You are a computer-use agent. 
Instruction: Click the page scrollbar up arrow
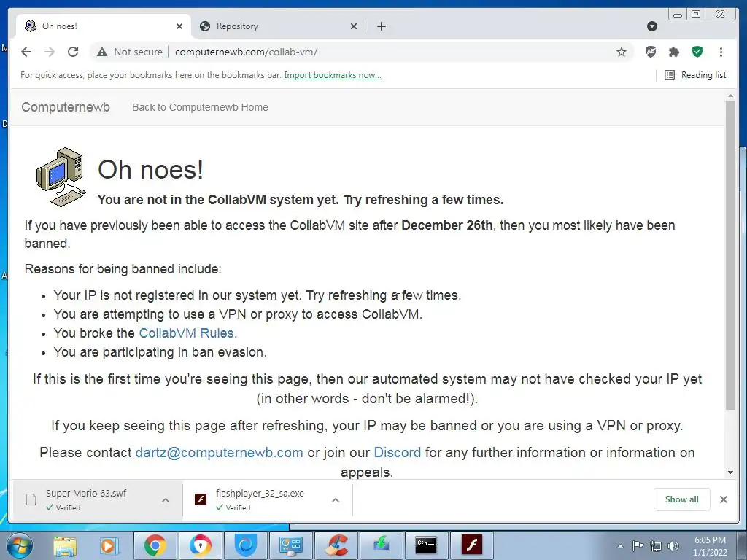click(x=730, y=96)
